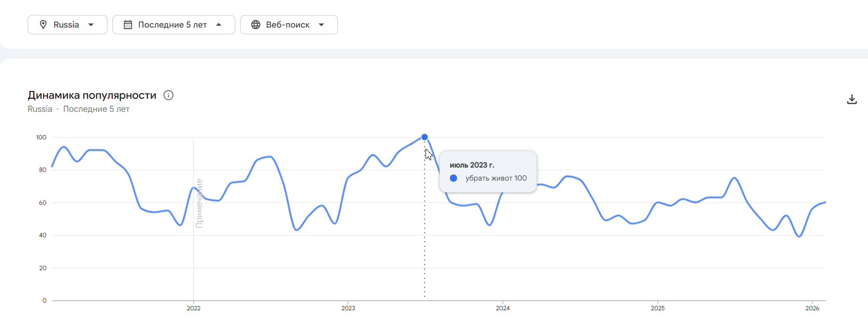This screenshot has width=868, height=335.
Task: Click the "Динамика популярности" chart heading
Action: [92, 95]
